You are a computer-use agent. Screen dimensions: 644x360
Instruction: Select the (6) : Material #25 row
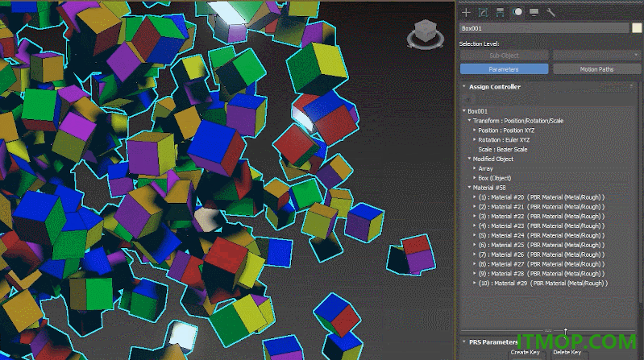pyautogui.click(x=542, y=245)
